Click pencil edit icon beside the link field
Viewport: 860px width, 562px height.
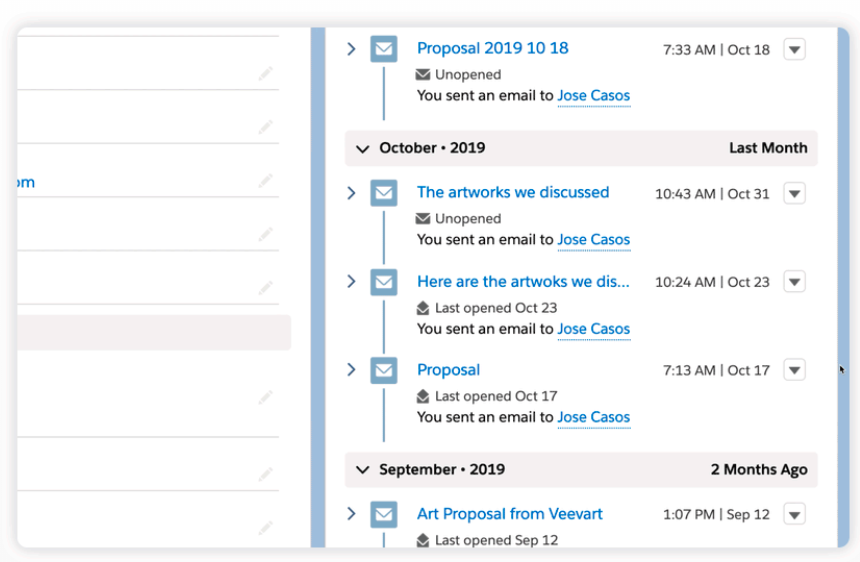pos(265,181)
